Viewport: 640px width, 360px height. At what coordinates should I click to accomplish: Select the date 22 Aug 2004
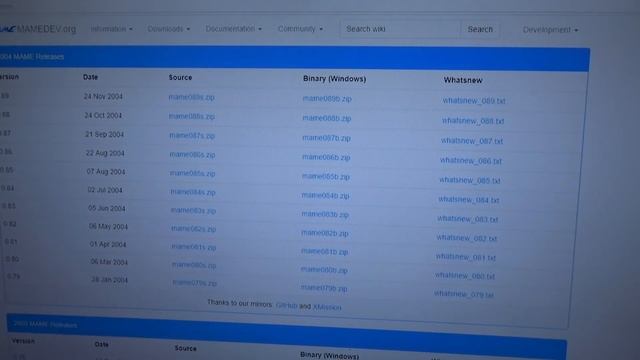coord(105,153)
